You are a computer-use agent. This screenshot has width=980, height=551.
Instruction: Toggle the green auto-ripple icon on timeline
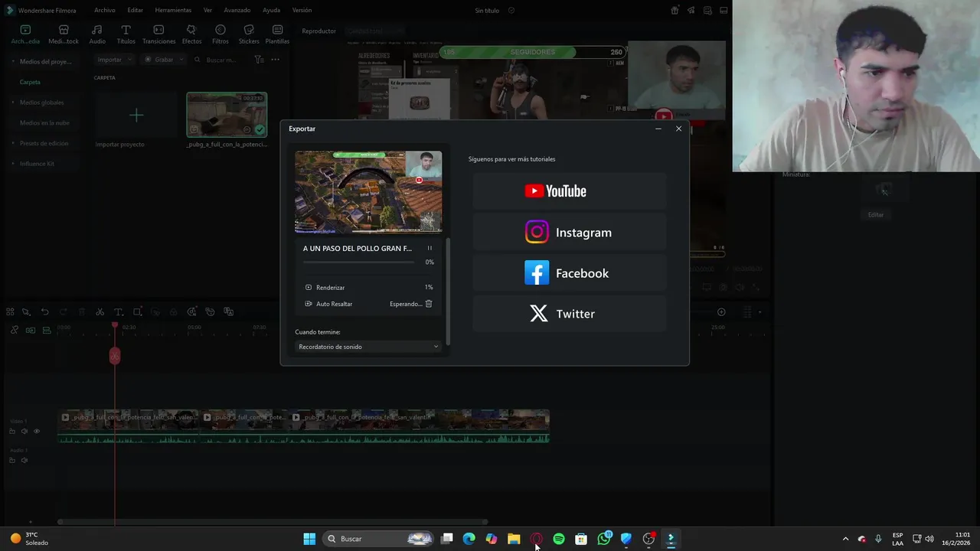[x=31, y=330]
